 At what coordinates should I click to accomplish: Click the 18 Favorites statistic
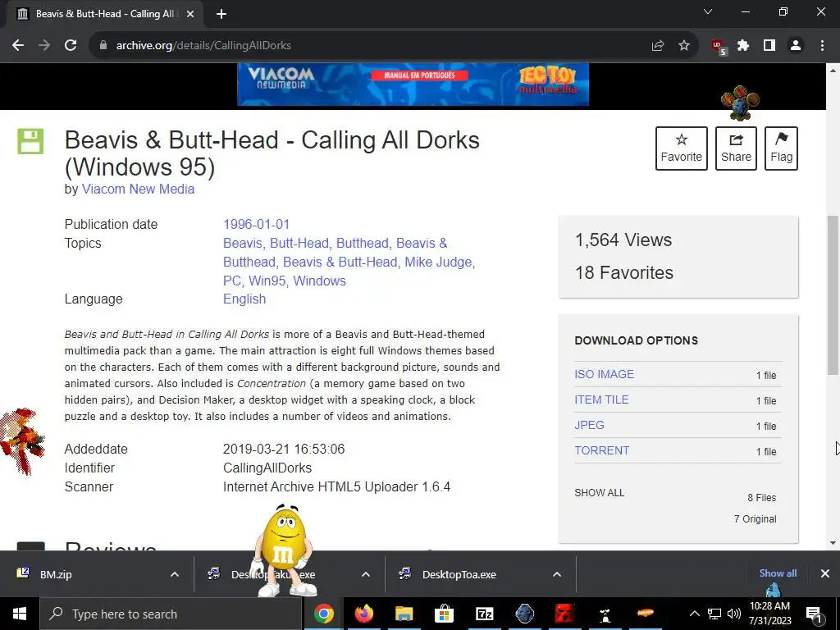tap(624, 272)
